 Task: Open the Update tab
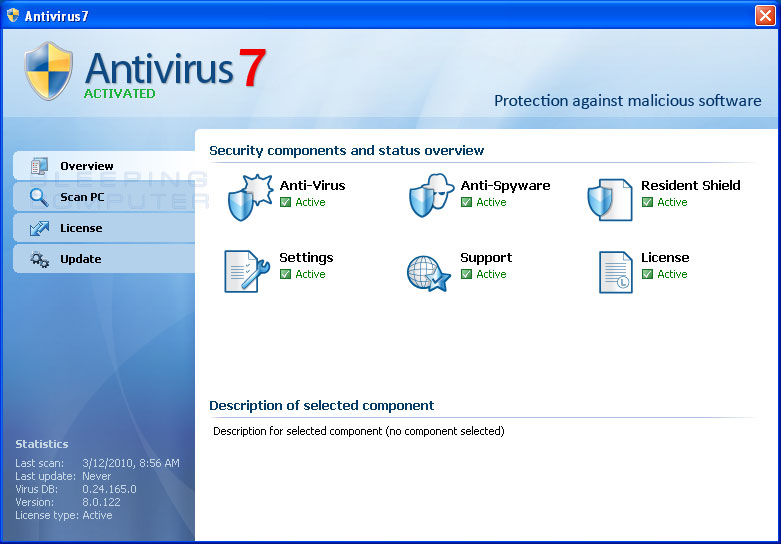104,259
